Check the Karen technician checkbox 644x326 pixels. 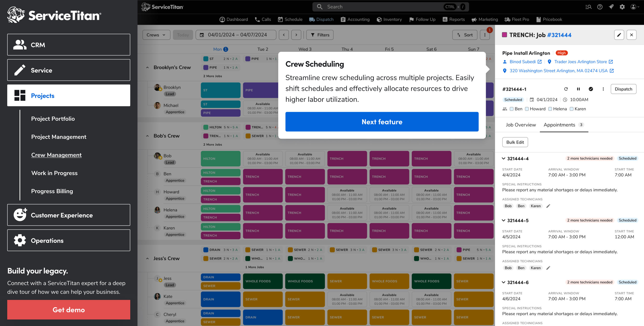[571, 109]
